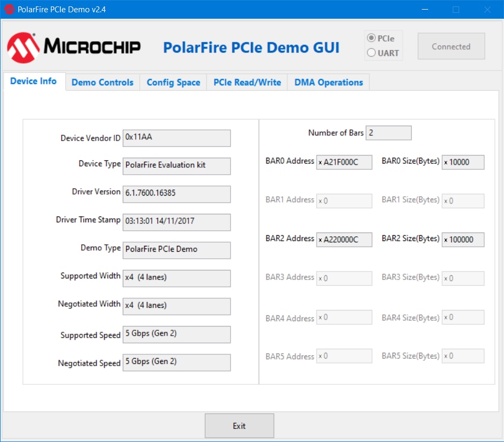Click the BAR2 Address field A220000C
Viewport: 504px width, 442px height.
(x=344, y=239)
